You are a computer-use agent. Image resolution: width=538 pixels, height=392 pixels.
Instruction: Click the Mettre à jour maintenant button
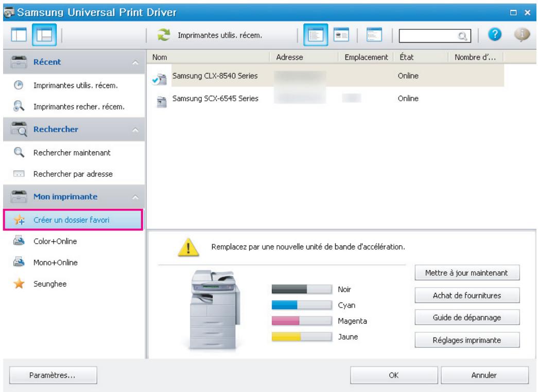pyautogui.click(x=467, y=273)
